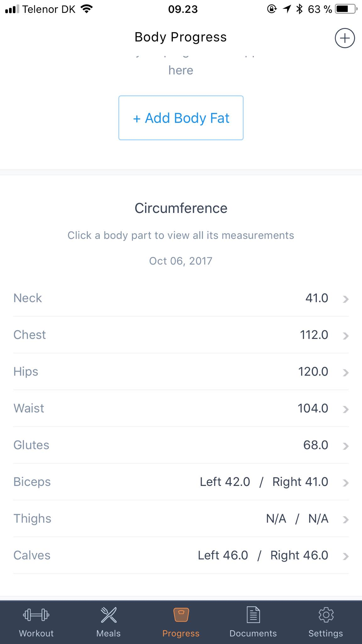Image resolution: width=362 pixels, height=644 pixels.
Task: Switch to the Meals tab label
Action: click(x=108, y=633)
